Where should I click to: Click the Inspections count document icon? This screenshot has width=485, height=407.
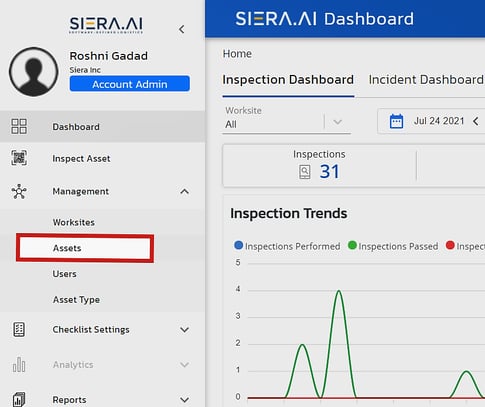pos(305,172)
